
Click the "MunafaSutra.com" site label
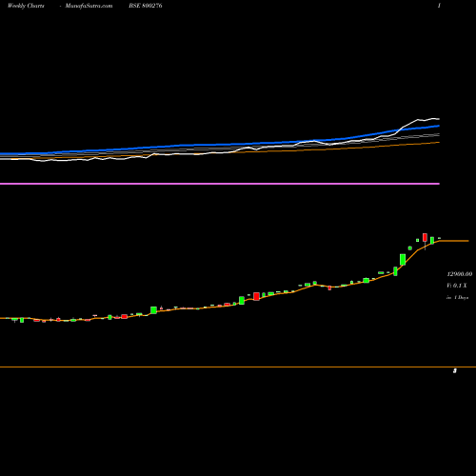(x=89, y=6)
